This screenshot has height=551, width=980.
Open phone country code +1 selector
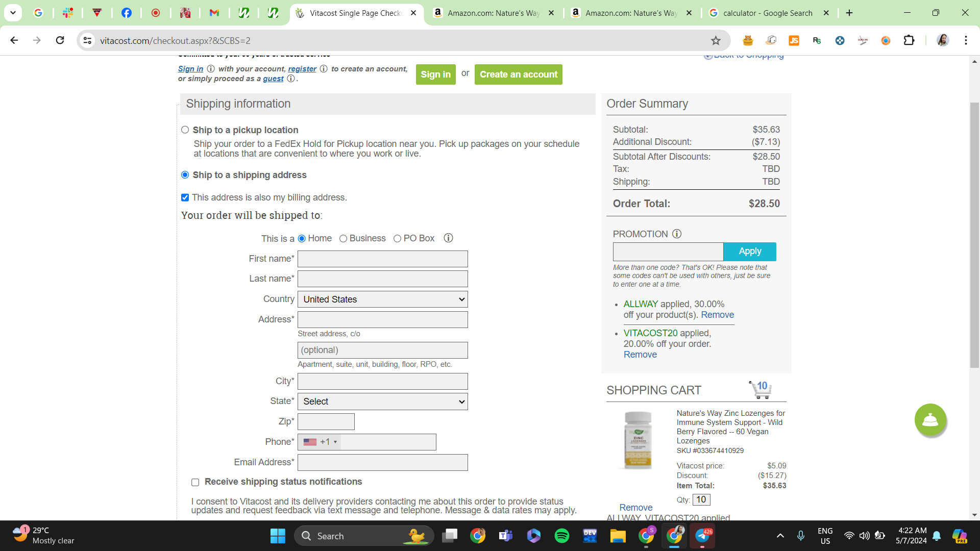point(320,442)
